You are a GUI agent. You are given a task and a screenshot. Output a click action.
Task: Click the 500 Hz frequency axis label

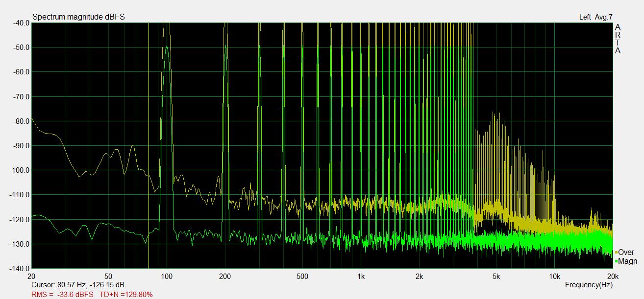[302, 276]
